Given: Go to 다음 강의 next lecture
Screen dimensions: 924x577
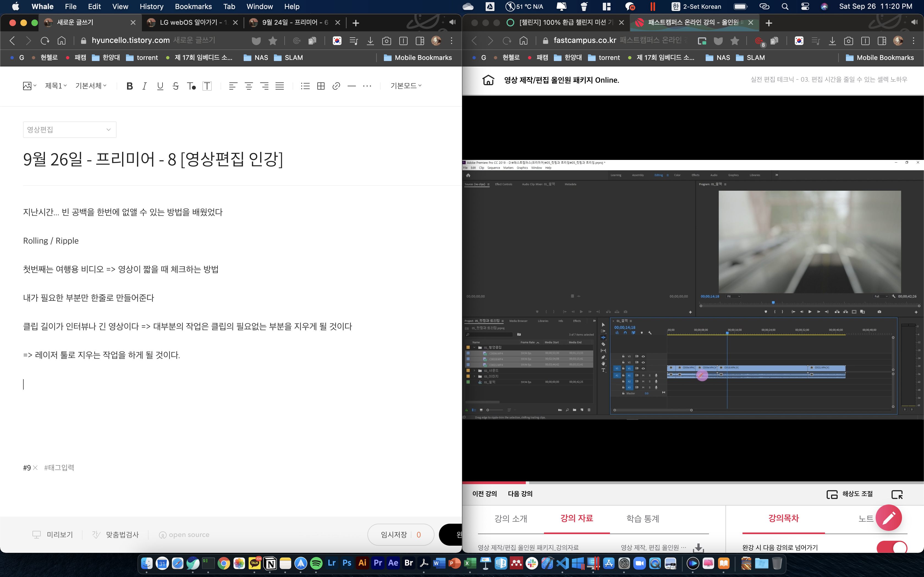Looking at the screenshot, I should (x=520, y=494).
